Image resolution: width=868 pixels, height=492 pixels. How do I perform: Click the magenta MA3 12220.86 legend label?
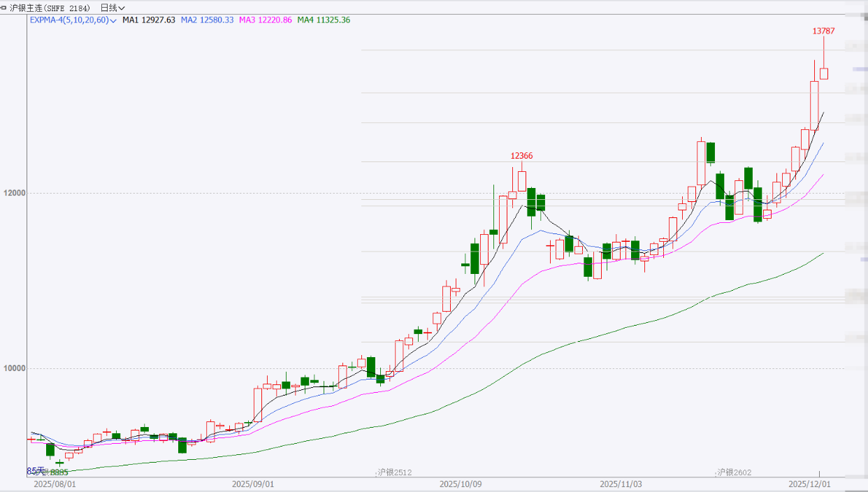pos(266,20)
